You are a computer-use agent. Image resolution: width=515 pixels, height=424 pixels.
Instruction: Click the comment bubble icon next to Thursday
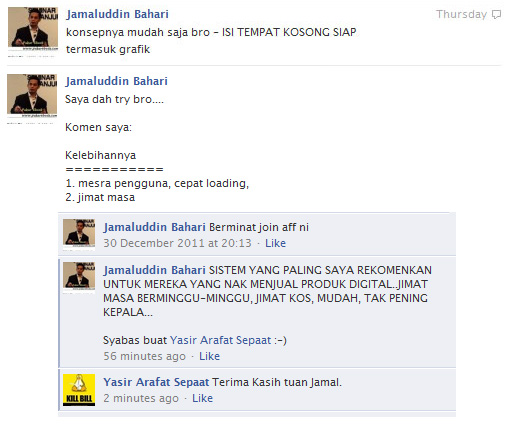[x=497, y=15]
